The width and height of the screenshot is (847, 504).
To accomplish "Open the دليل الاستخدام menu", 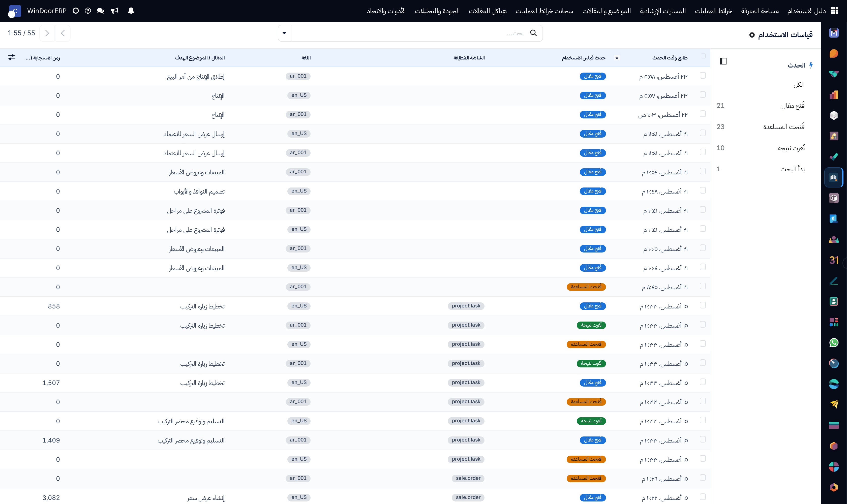I will (x=807, y=11).
